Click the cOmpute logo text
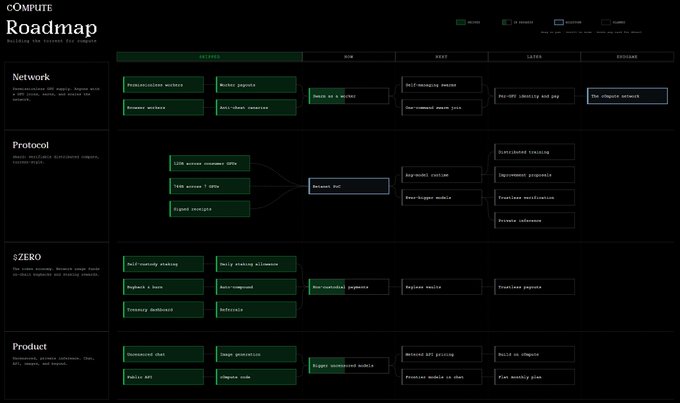 [29, 7]
